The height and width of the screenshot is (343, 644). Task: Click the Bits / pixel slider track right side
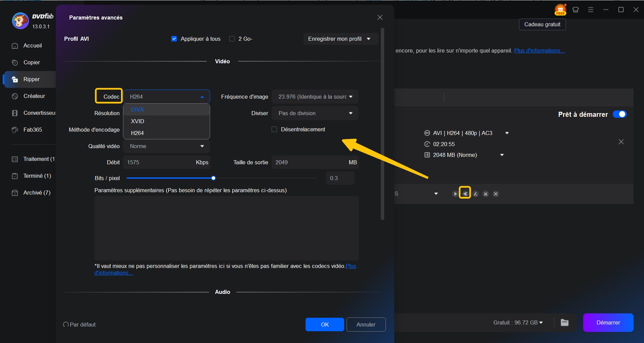coord(266,178)
